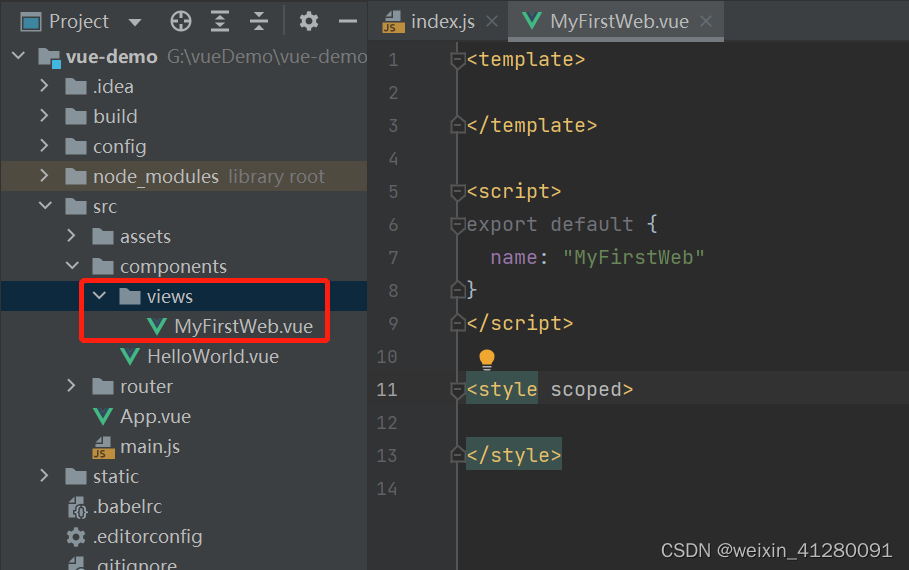Viewport: 909px width, 570px height.
Task: Open the Project panel settings gear
Action: click(308, 21)
